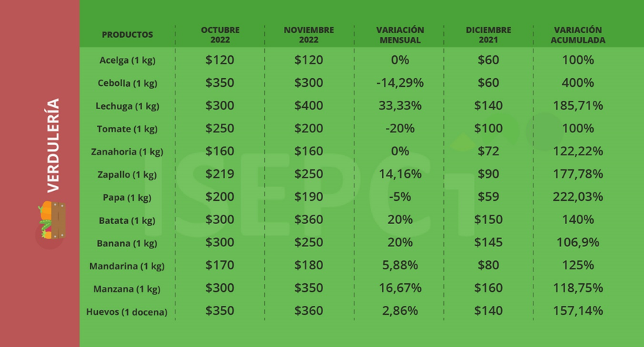Click the Lechuga (1 kg) row label
This screenshot has height=347, width=644.
(127, 106)
